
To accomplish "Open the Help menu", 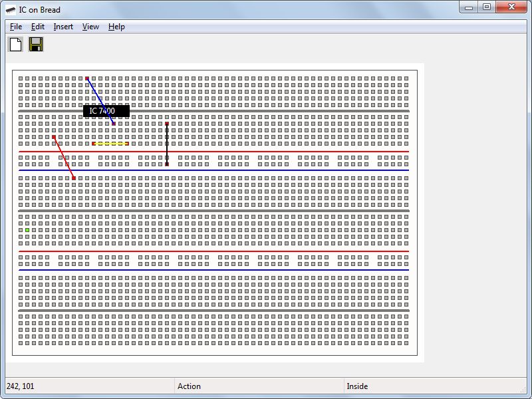I will (x=116, y=27).
